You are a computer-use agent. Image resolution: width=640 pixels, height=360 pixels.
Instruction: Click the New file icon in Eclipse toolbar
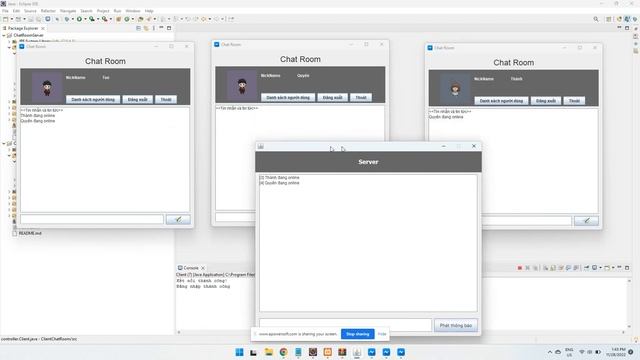coord(5,19)
